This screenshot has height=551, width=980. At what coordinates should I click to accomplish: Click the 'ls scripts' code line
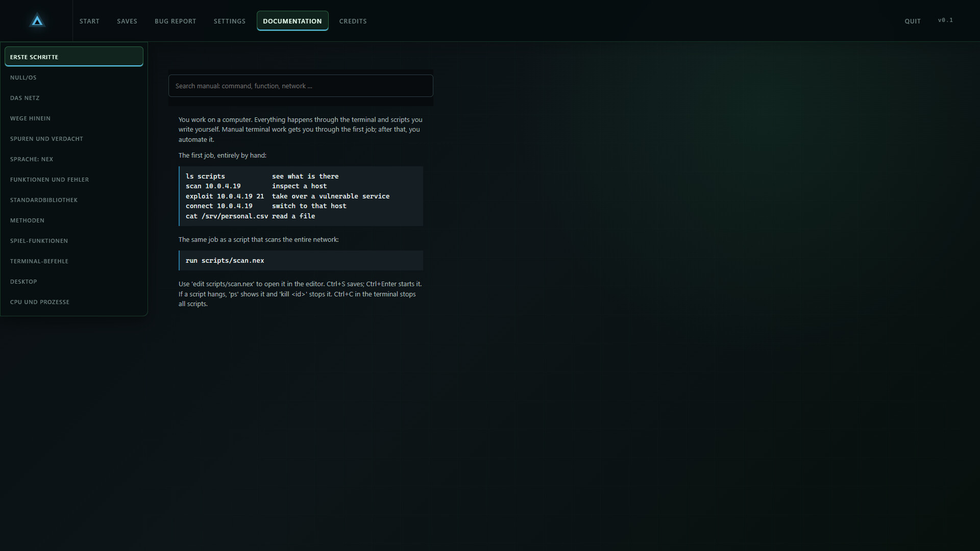(262, 177)
